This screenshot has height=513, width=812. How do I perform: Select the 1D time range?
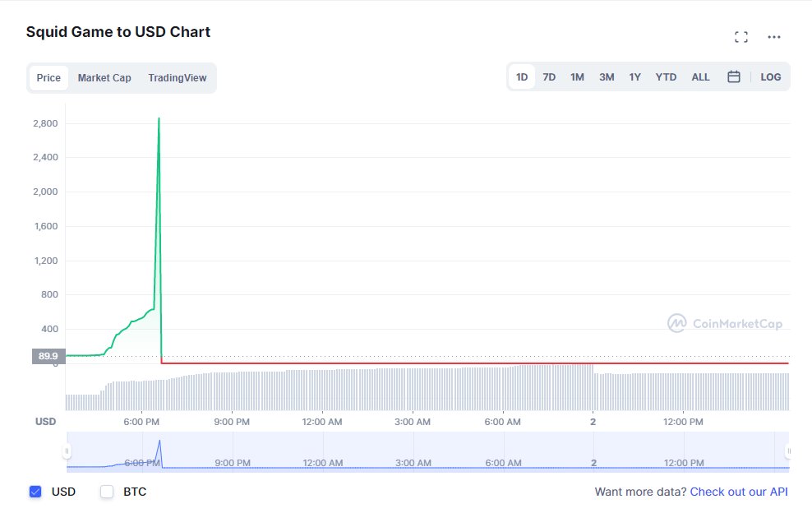tap(522, 77)
